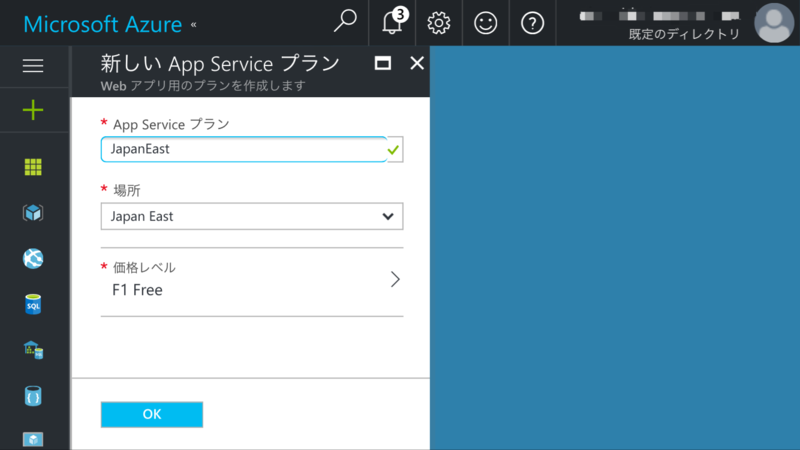Screen dimensions: 800x450
Task: Open help question mark menu
Action: [532, 23]
